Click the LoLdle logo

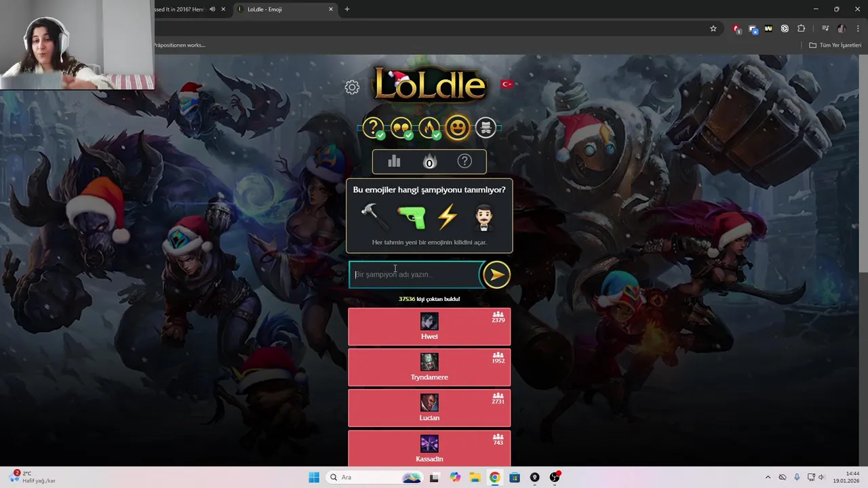pos(430,85)
